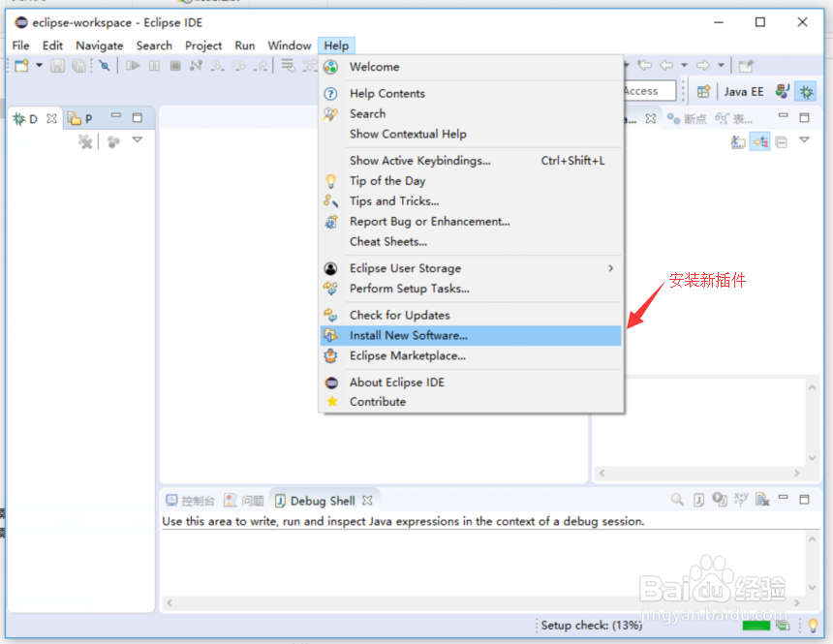833x644 pixels.
Task: Open Cheat Sheets entry
Action: 471,241
